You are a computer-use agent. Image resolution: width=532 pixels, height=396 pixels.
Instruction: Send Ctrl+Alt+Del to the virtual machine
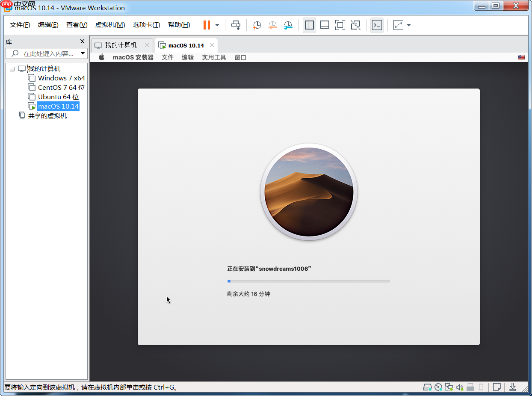pyautogui.click(x=236, y=25)
